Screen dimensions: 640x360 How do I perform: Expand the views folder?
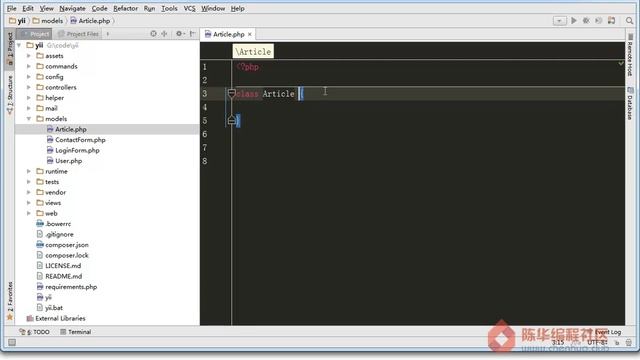(29, 203)
